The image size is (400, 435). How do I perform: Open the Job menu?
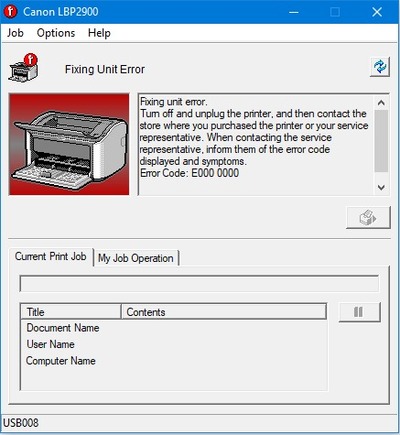pyautogui.click(x=15, y=33)
